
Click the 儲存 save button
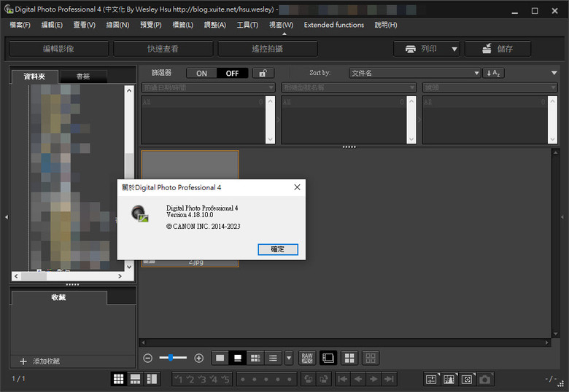(x=498, y=49)
